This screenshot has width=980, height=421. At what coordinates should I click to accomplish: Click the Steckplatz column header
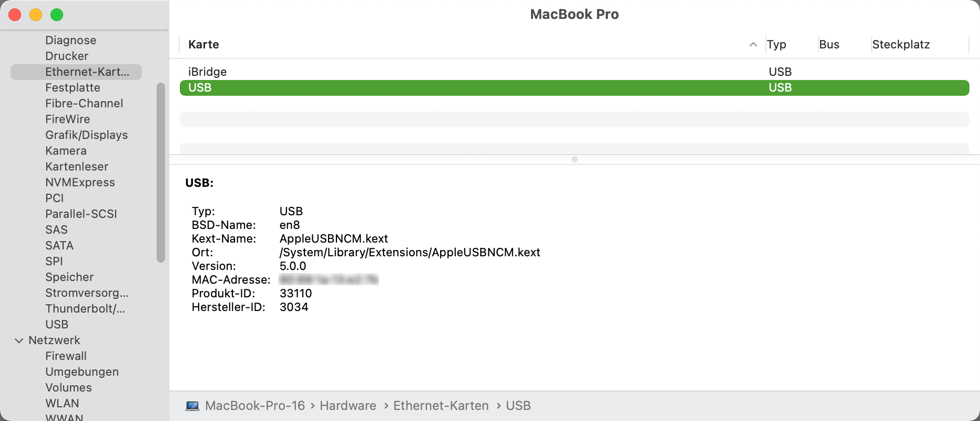901,45
